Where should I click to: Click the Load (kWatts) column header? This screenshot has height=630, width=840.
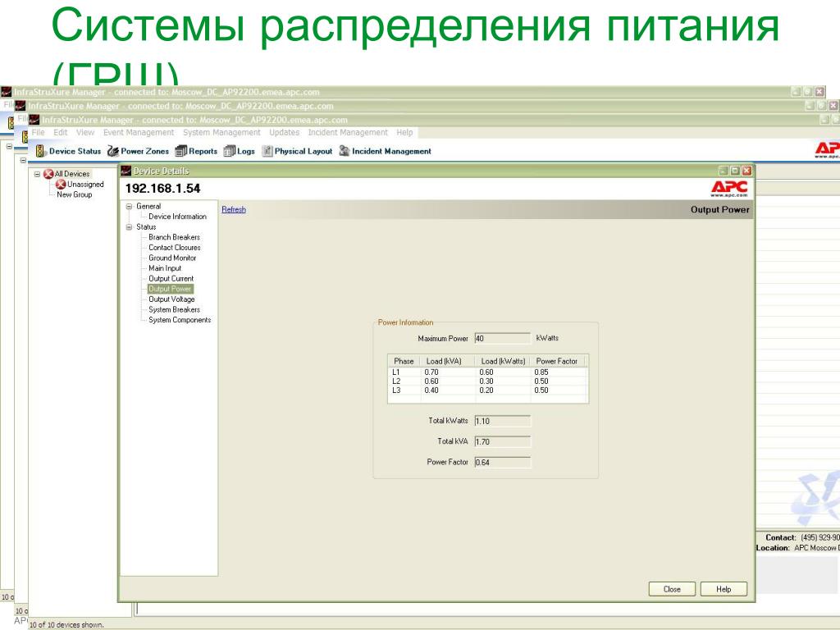pyautogui.click(x=504, y=361)
